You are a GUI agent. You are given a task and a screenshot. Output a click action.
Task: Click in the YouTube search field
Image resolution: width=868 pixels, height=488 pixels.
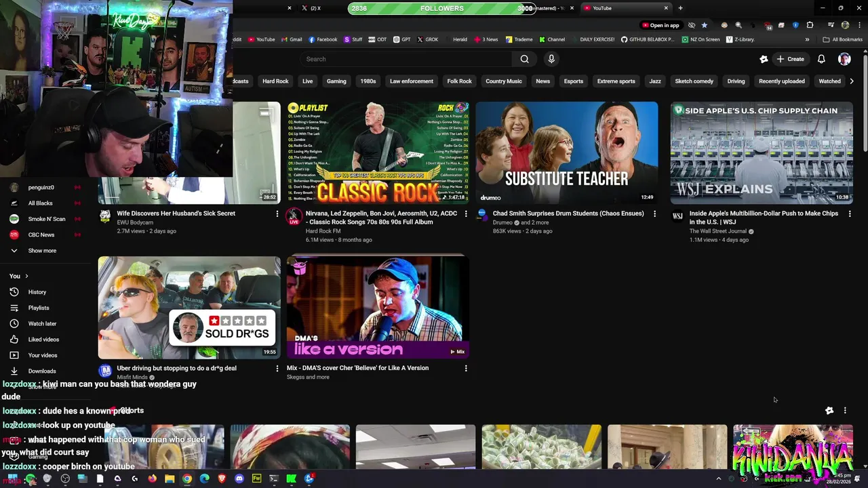407,59
